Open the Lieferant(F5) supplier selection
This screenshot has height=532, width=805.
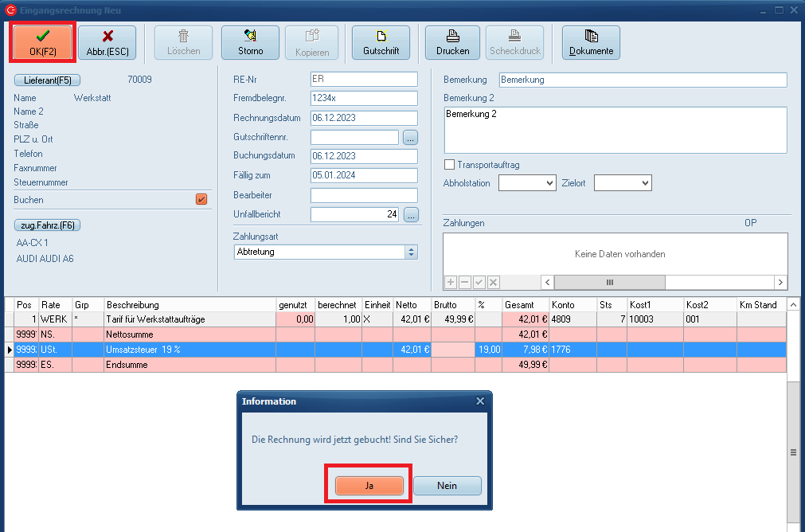48,80
